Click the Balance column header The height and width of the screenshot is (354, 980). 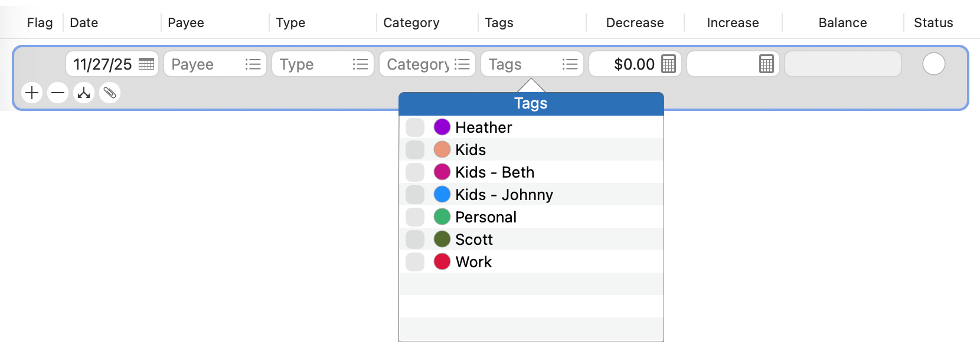click(842, 22)
